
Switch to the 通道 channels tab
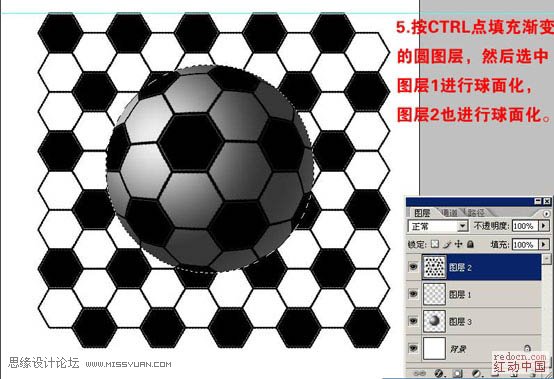pyautogui.click(x=449, y=213)
